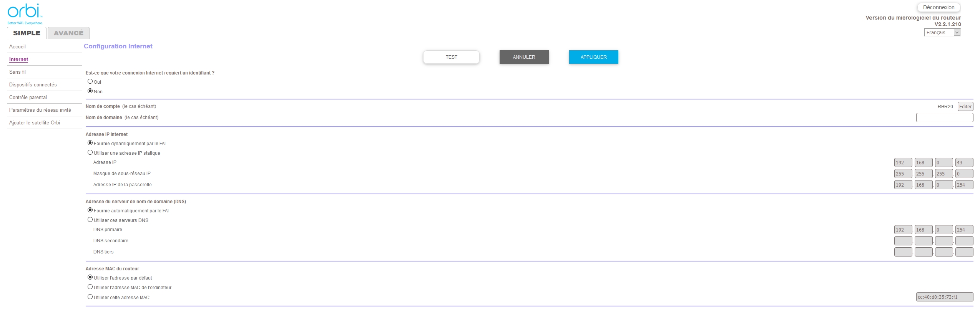This screenshot has width=980, height=331.
Task: Go to Contrôle parental page
Action: (x=28, y=98)
